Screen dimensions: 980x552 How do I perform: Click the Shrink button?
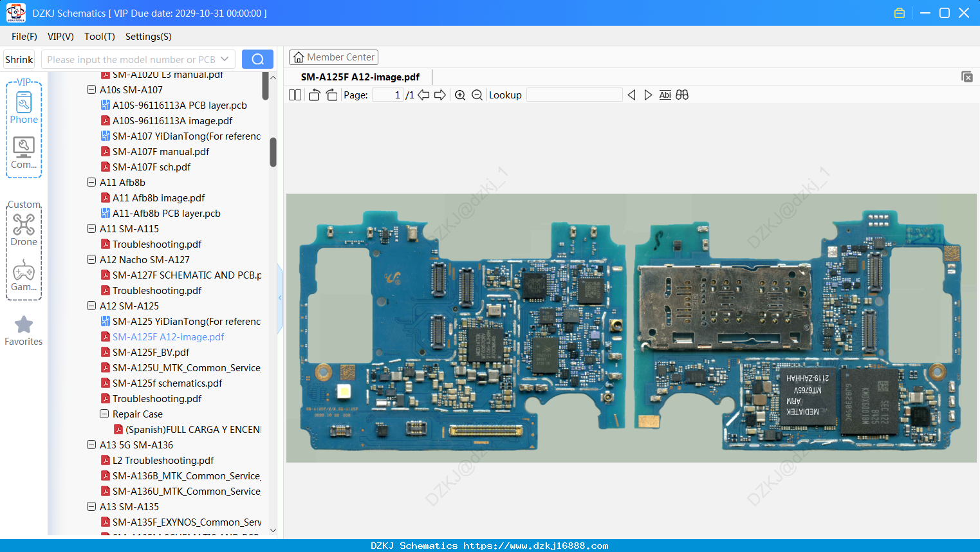click(19, 59)
